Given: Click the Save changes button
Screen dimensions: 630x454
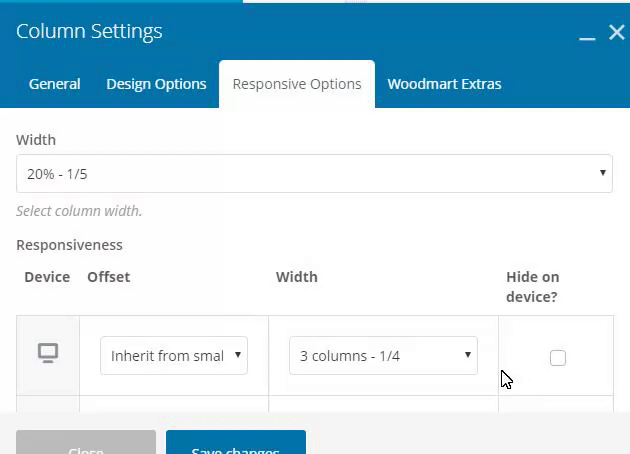Looking at the screenshot, I should (236, 445).
